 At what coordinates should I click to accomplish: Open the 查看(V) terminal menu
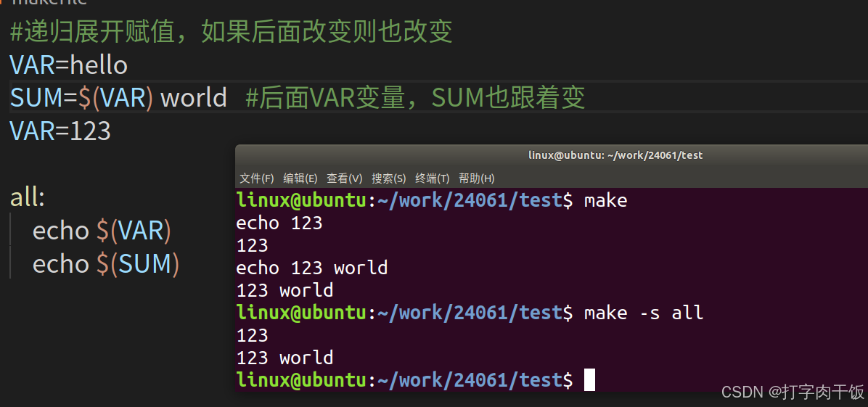click(344, 178)
